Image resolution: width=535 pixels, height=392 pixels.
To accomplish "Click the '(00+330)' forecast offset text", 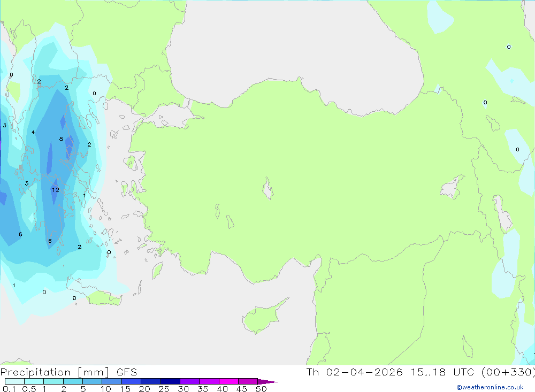I will click(508, 372).
